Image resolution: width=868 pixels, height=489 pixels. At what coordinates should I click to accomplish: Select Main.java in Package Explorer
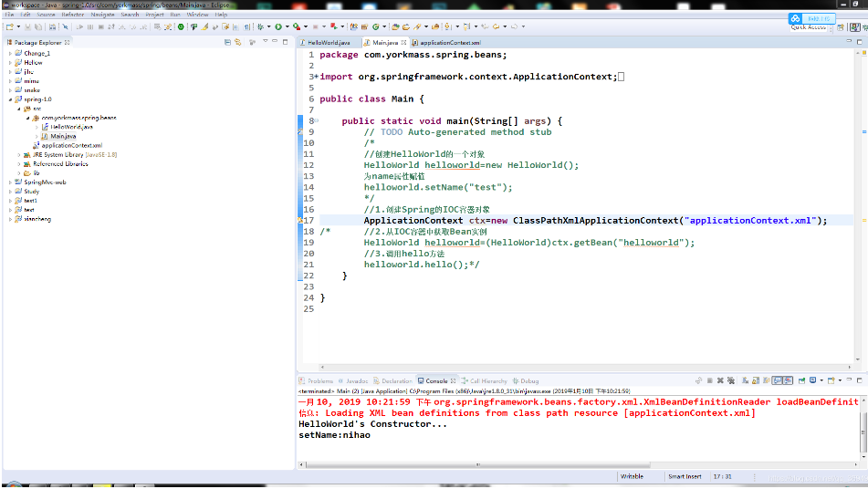point(62,136)
